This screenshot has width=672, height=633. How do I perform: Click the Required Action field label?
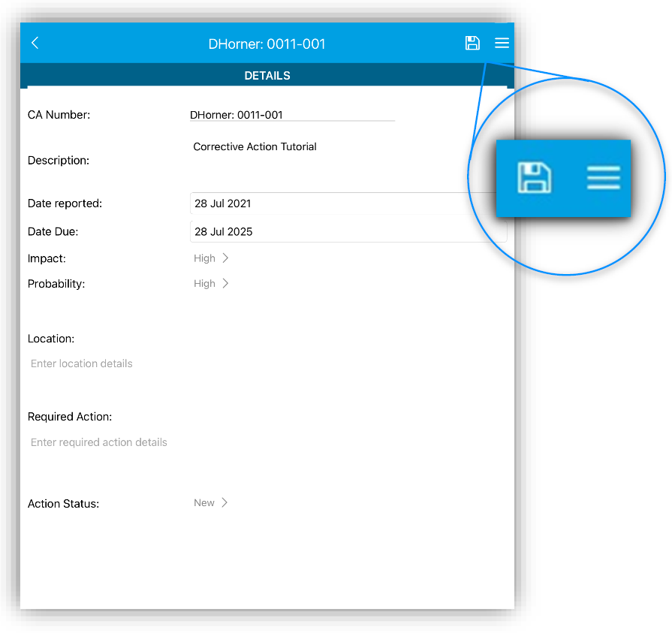pos(70,417)
